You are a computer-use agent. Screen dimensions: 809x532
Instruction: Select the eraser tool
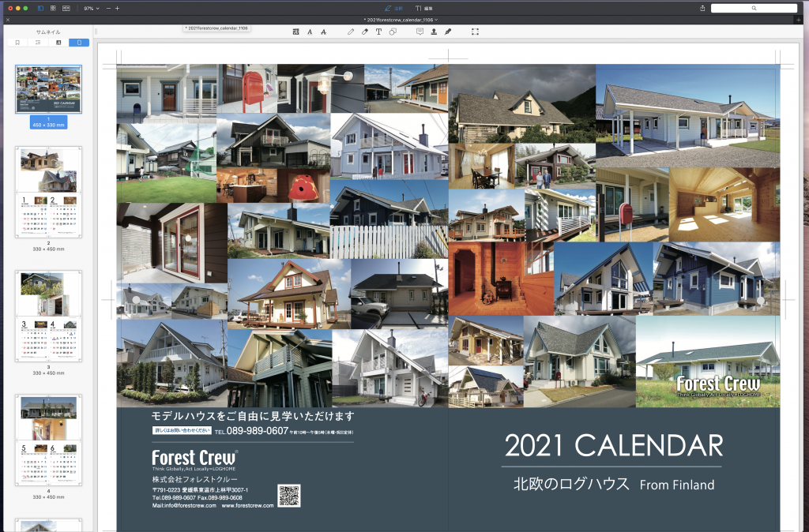click(x=365, y=32)
